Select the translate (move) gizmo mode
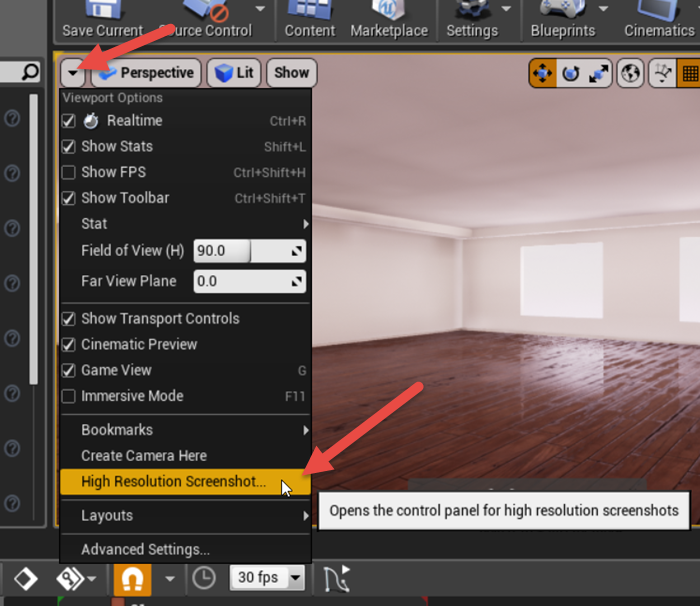Viewport: 700px width, 606px height. [x=542, y=73]
